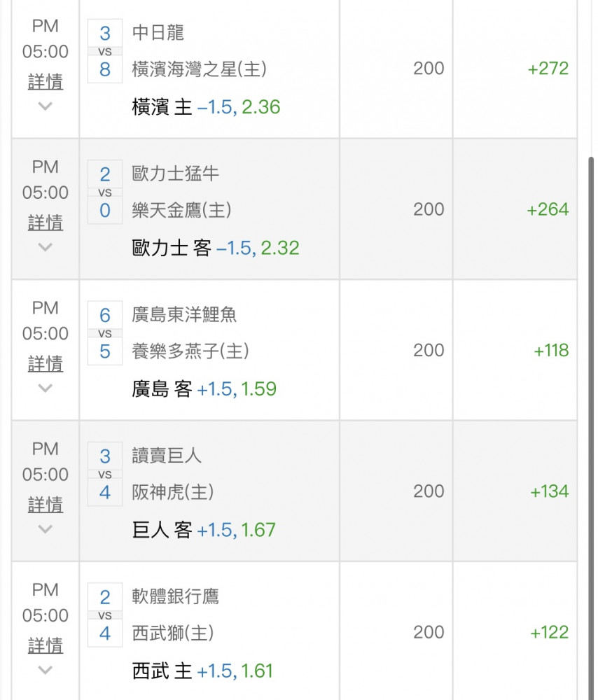
Task: Expand chevron under 歐力士猛牛 match details
Action: 45,247
